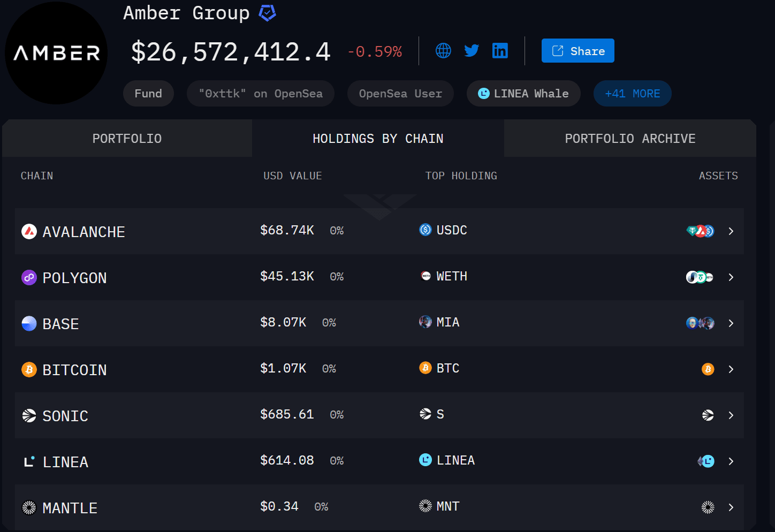This screenshot has height=532, width=775.
Task: Select the LINEA Whale tag
Action: pyautogui.click(x=523, y=94)
